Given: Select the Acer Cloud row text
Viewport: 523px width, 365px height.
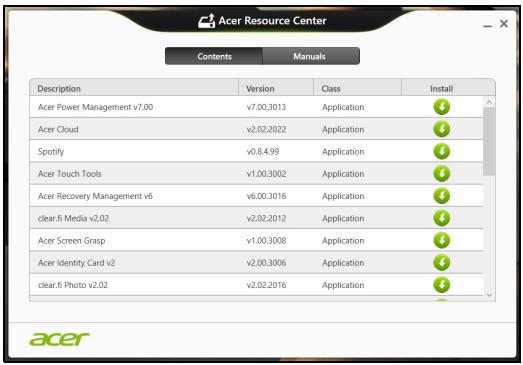Looking at the screenshot, I should pyautogui.click(x=58, y=129).
